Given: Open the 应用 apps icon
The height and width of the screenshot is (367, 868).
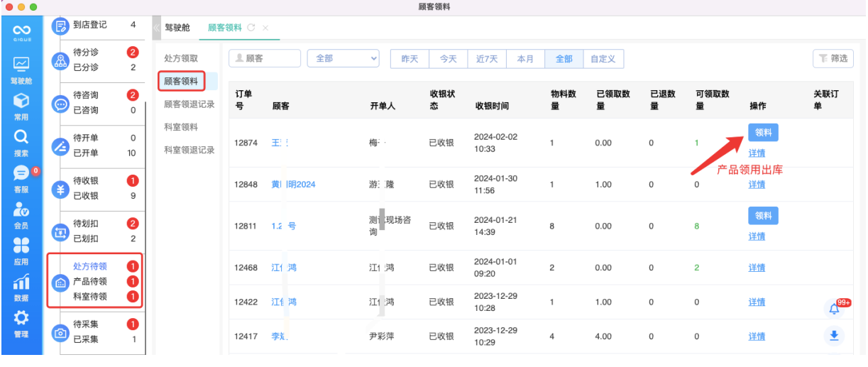Looking at the screenshot, I should (21, 245).
